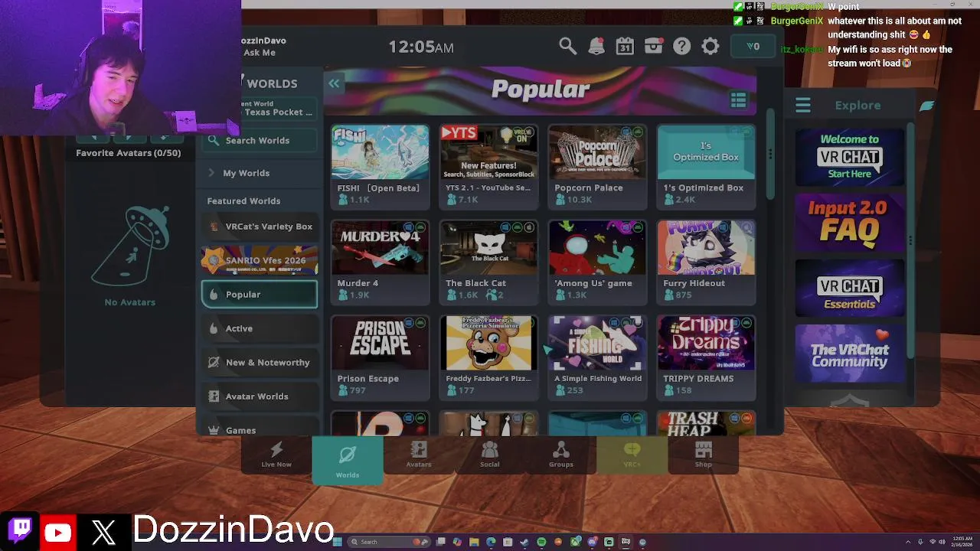The width and height of the screenshot is (980, 551).
Task: Switch world list layout via grid view icon
Action: 738,100
